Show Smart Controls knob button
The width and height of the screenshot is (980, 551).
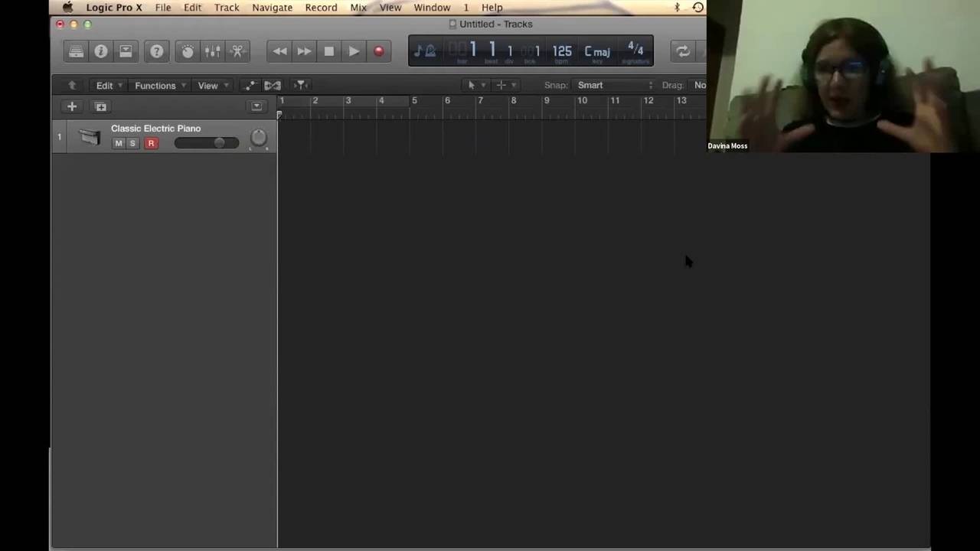coord(188,51)
